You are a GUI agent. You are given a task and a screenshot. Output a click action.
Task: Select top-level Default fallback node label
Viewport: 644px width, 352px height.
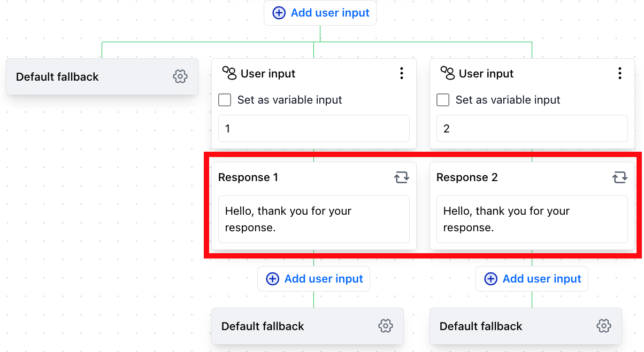[57, 77]
